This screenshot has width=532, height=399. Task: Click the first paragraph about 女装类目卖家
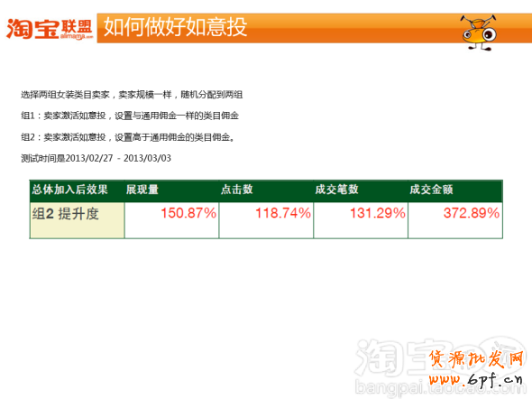[132, 95]
